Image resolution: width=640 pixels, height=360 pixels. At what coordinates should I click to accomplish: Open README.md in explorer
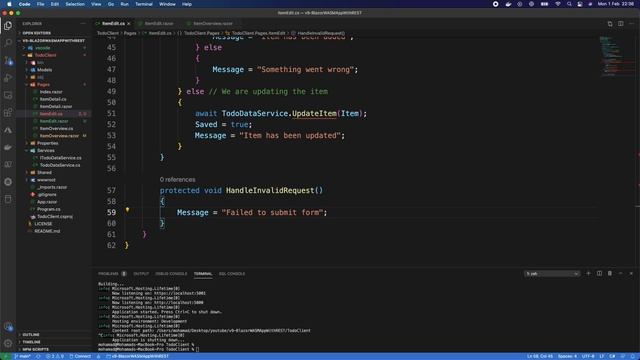coord(47,231)
